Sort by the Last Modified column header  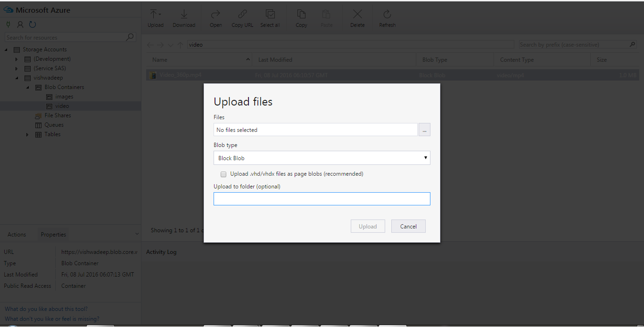pyautogui.click(x=334, y=60)
